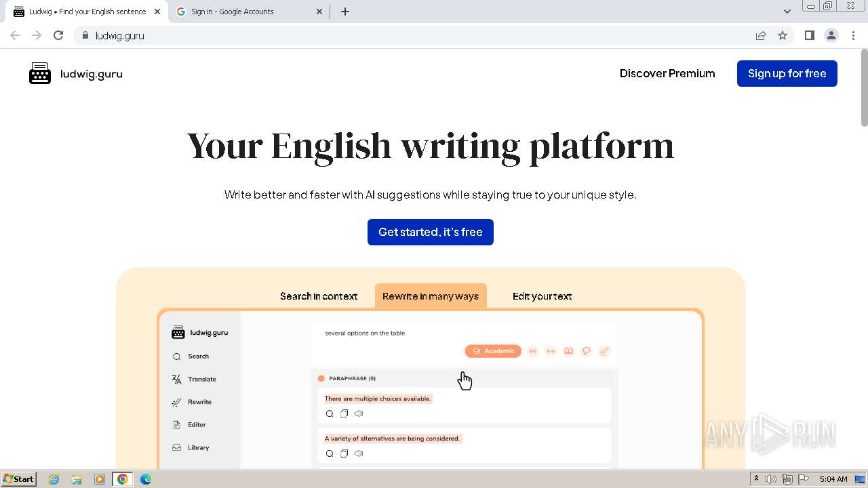The image size is (868, 488).
Task: Click the Library icon in the demo sidebar
Action: coord(176,447)
